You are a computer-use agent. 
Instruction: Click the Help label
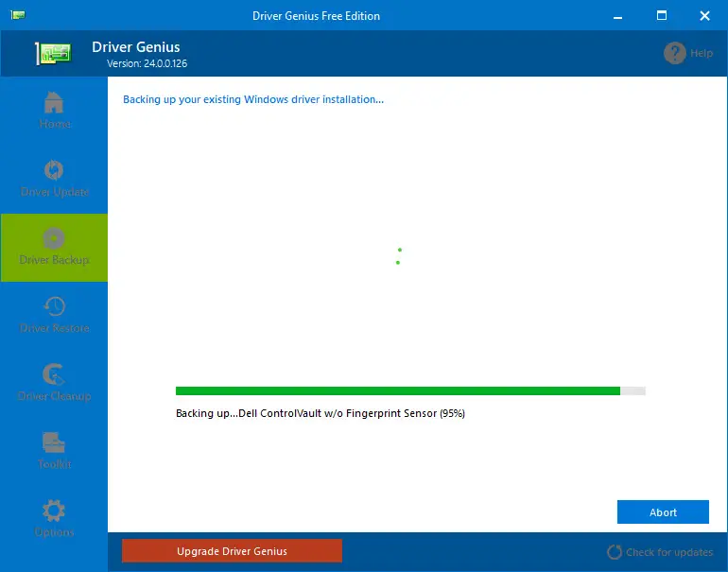(x=702, y=53)
